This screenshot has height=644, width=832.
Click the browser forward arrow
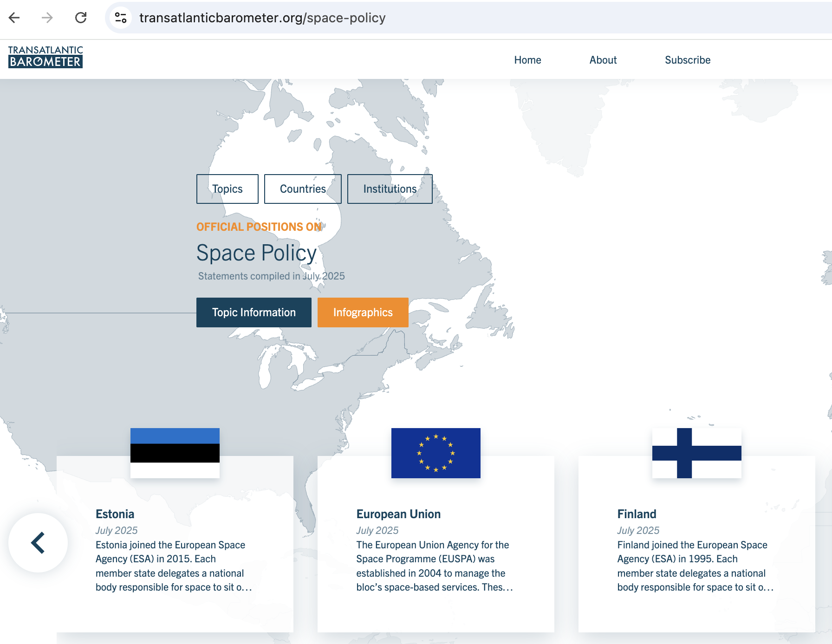click(x=47, y=18)
